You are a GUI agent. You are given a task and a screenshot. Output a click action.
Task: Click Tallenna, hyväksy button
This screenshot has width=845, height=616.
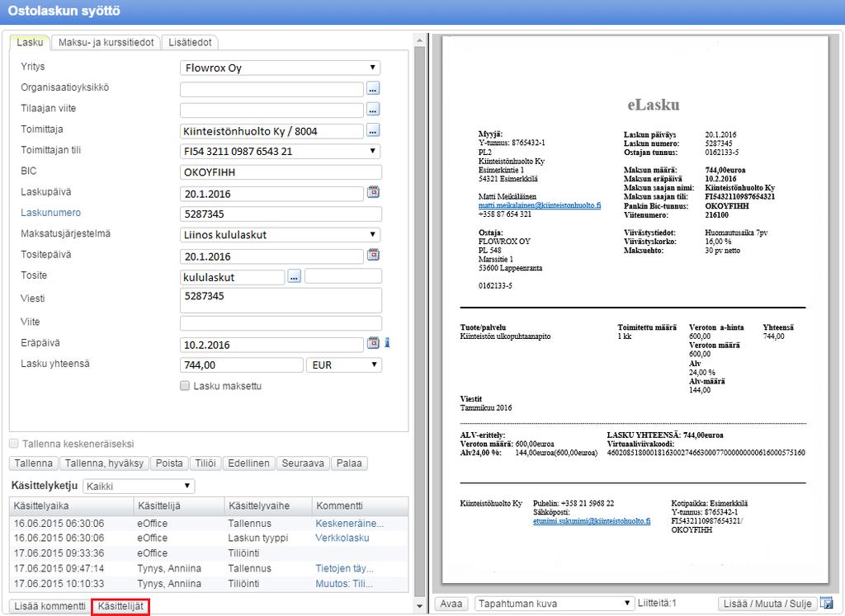(x=104, y=463)
